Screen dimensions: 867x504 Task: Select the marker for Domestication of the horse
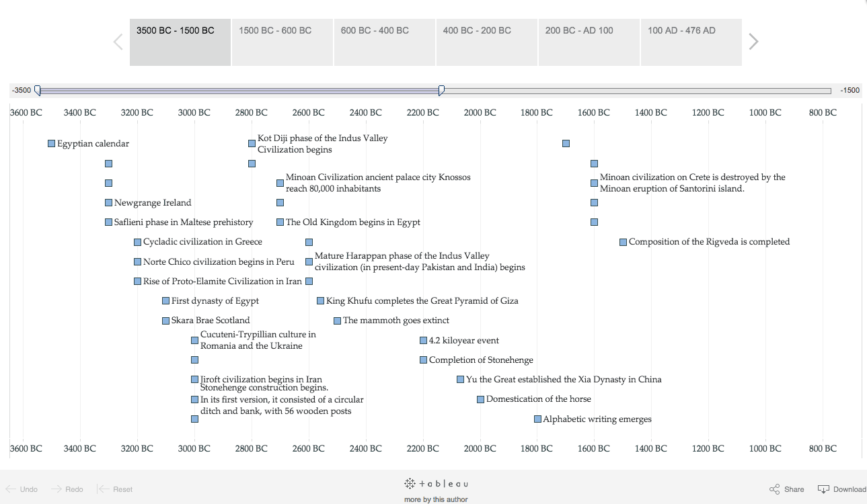click(480, 398)
